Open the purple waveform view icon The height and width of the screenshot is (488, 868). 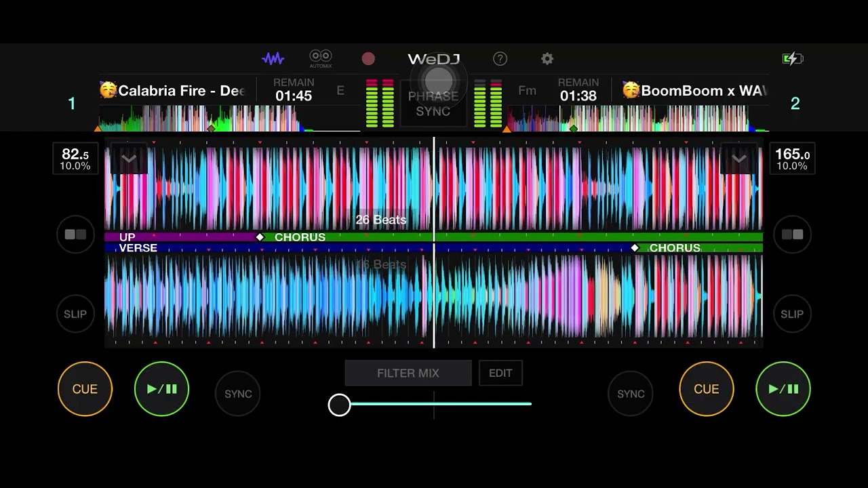(273, 59)
